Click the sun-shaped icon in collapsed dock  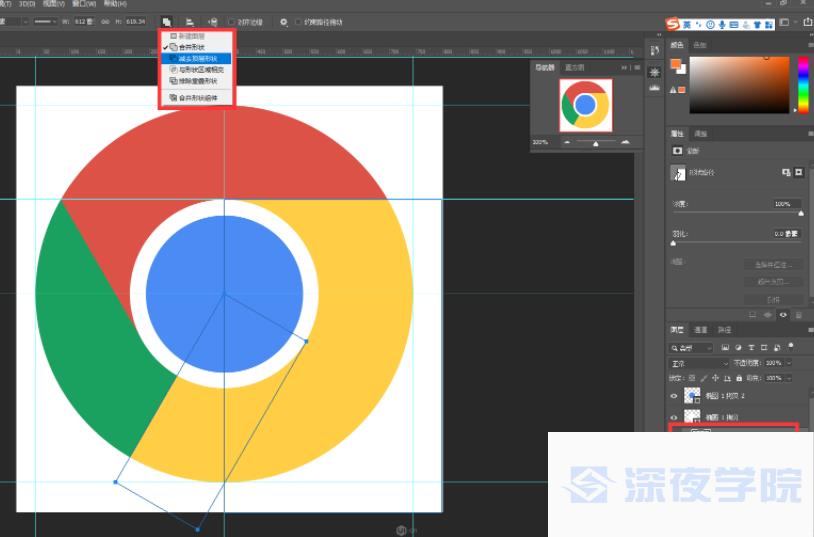click(655, 72)
